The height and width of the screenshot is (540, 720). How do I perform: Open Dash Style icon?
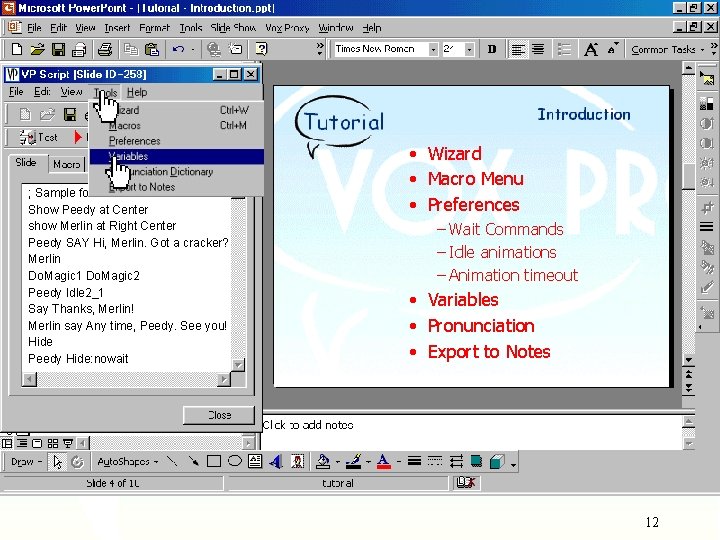click(435, 461)
